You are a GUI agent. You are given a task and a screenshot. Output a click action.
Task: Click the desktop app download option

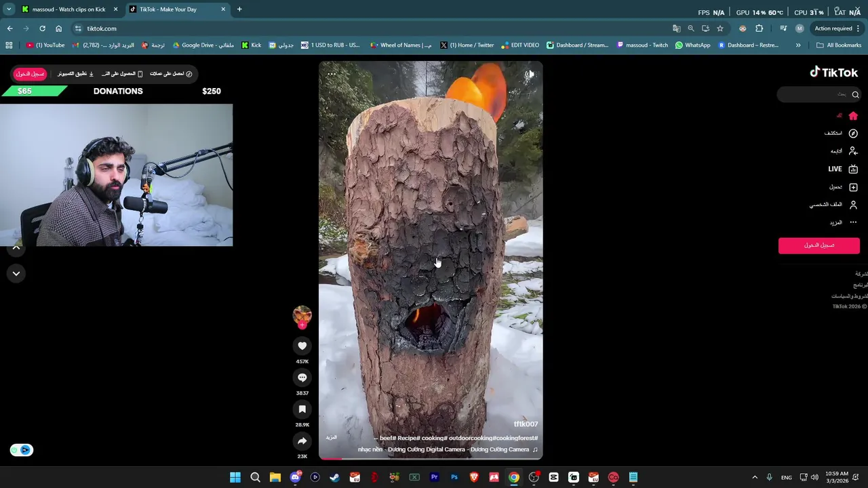point(75,74)
